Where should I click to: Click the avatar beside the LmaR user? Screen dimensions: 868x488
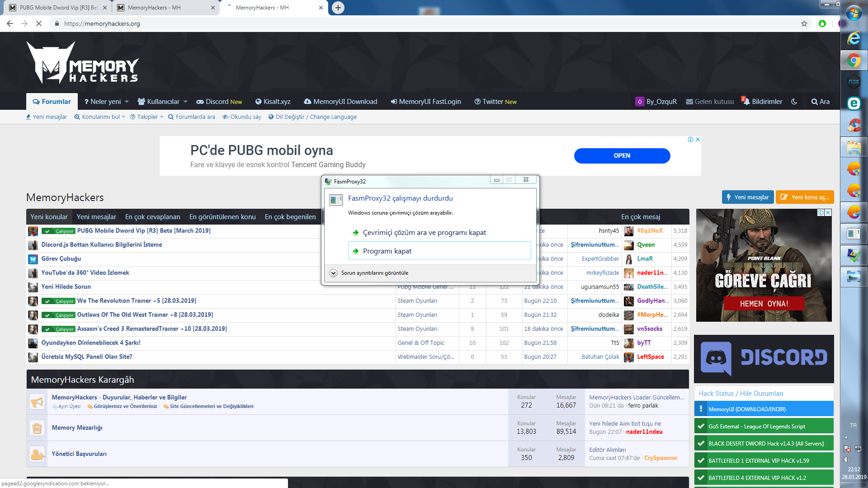pyautogui.click(x=629, y=259)
